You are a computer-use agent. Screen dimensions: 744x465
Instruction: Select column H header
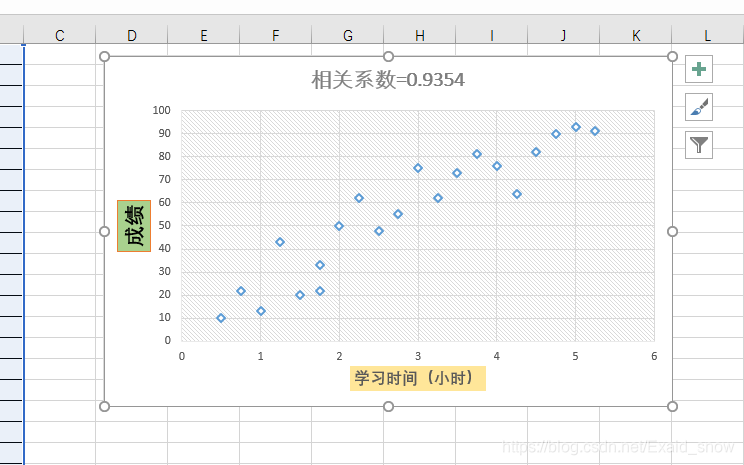click(x=419, y=35)
